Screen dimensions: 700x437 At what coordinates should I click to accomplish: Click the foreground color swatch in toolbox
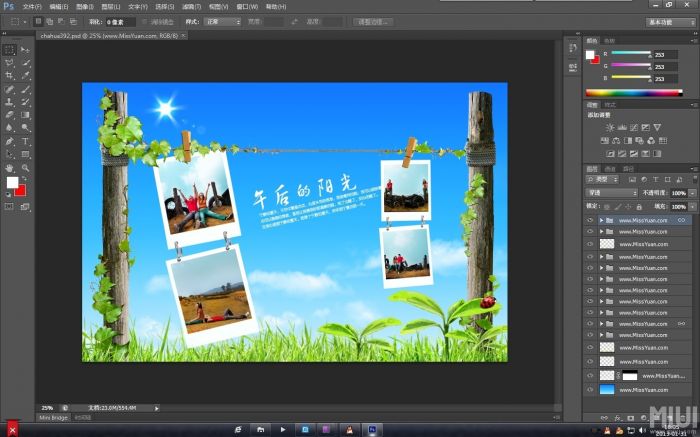point(13,183)
